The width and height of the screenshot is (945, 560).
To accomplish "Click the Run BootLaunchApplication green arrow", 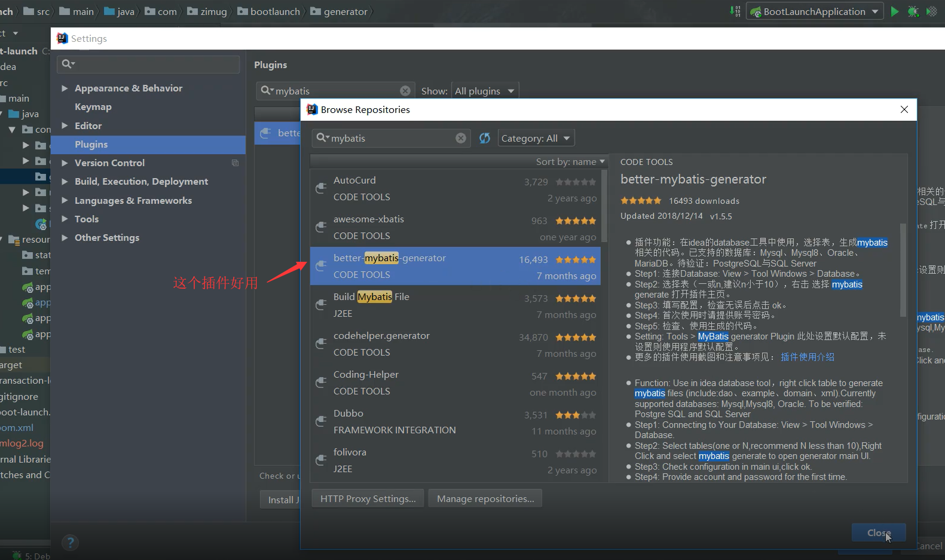I will click(894, 11).
